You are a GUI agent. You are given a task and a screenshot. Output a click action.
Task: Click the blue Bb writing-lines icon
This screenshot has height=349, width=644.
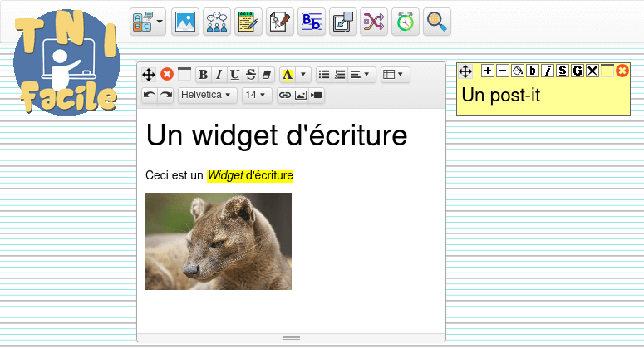click(312, 22)
